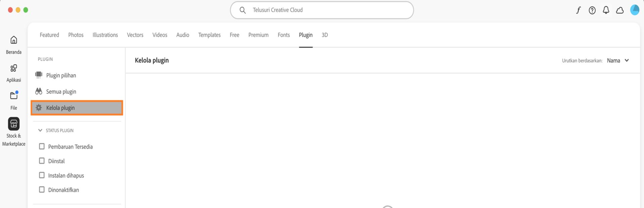Viewport: 644px width, 208px height.
Task: Open the Beranda home icon
Action: tap(13, 40)
